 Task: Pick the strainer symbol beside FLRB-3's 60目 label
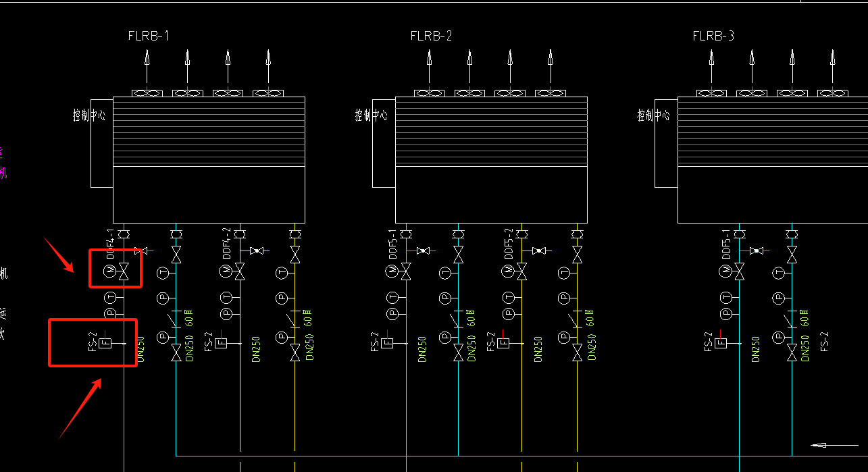point(789,318)
